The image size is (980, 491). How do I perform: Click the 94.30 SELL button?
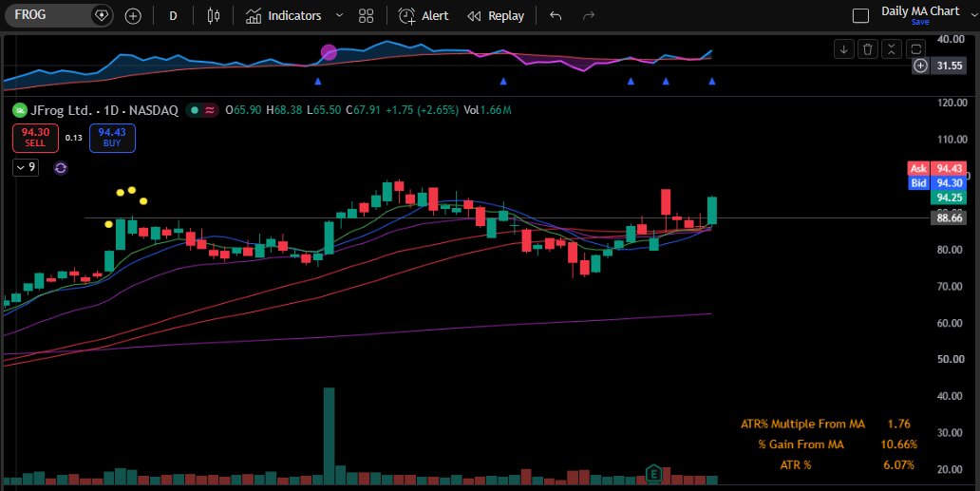pyautogui.click(x=36, y=138)
